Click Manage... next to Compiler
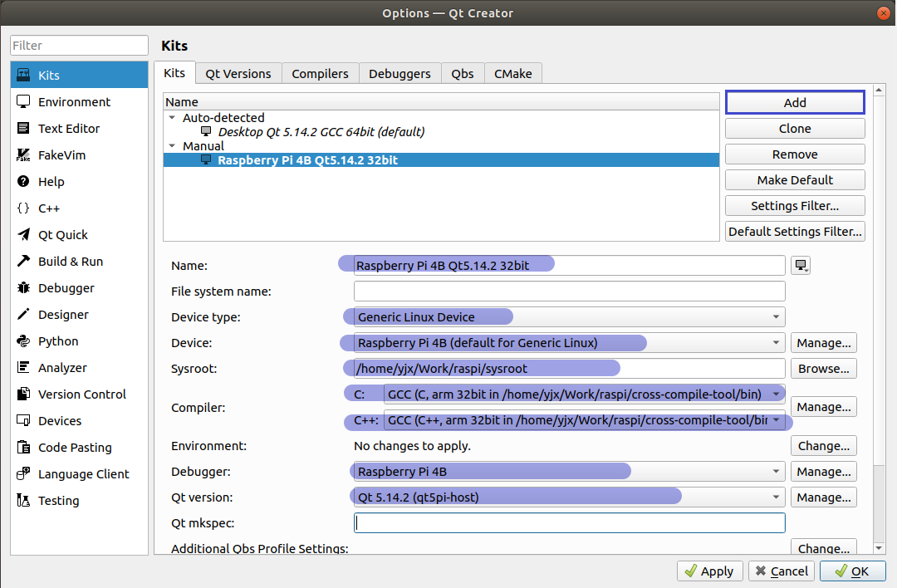 click(824, 407)
